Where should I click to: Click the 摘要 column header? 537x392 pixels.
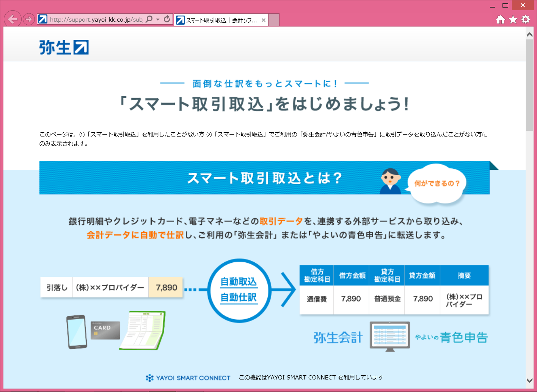pyautogui.click(x=464, y=276)
